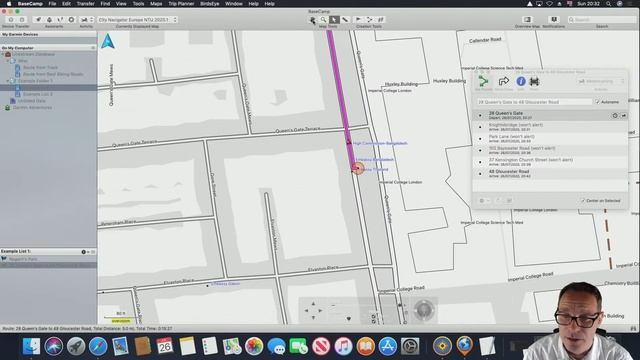Open the Maps menu

pos(156,4)
